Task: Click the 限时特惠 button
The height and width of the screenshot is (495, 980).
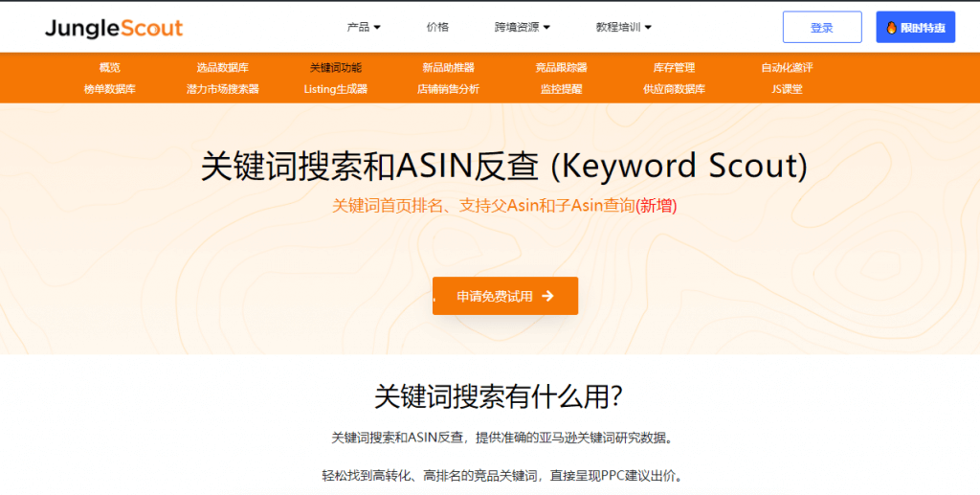Action: click(x=915, y=28)
